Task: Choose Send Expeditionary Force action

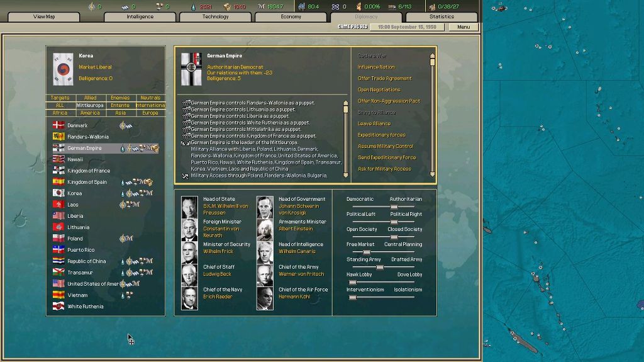Action: (x=387, y=157)
